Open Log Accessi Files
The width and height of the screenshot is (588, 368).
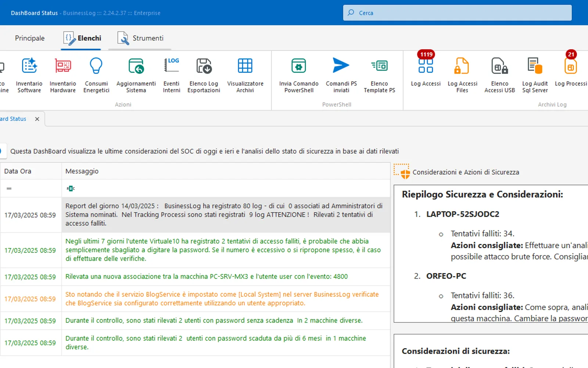pyautogui.click(x=462, y=75)
